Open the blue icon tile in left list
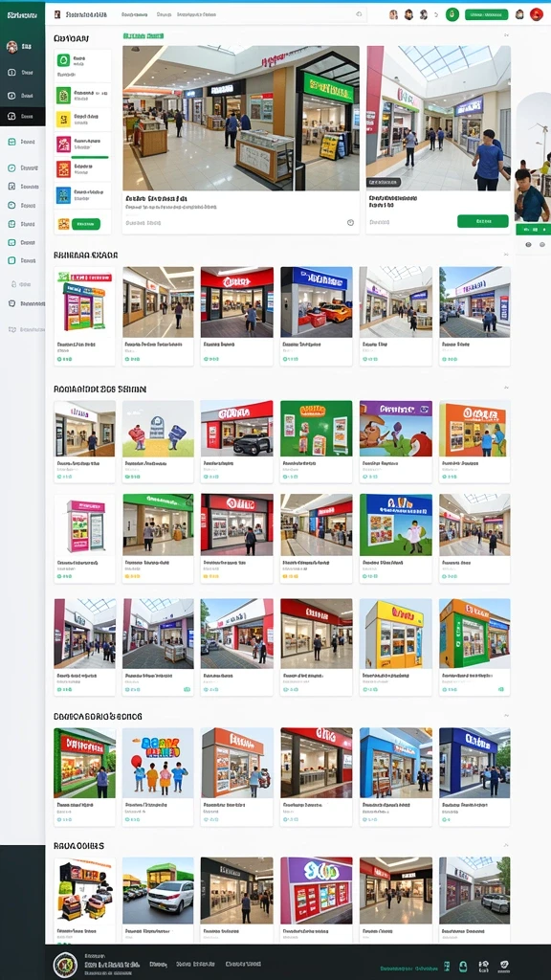 pos(64,195)
